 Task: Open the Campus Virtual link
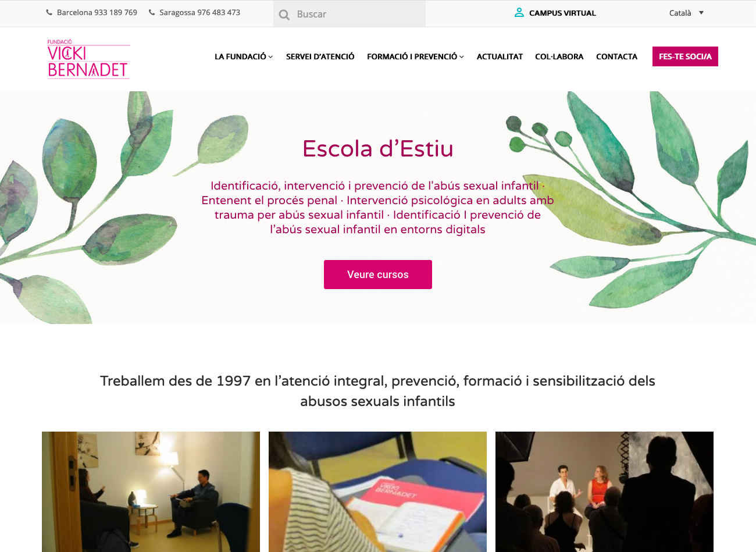coord(562,13)
